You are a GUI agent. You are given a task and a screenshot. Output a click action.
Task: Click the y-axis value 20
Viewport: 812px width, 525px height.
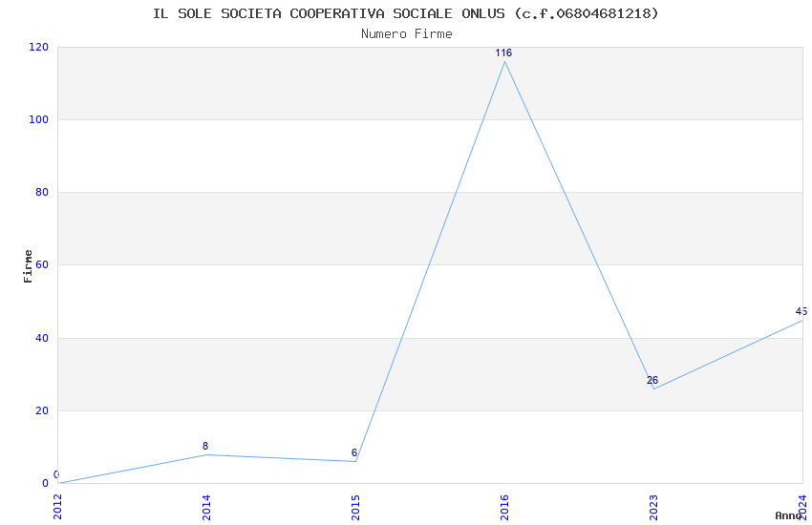pos(42,410)
